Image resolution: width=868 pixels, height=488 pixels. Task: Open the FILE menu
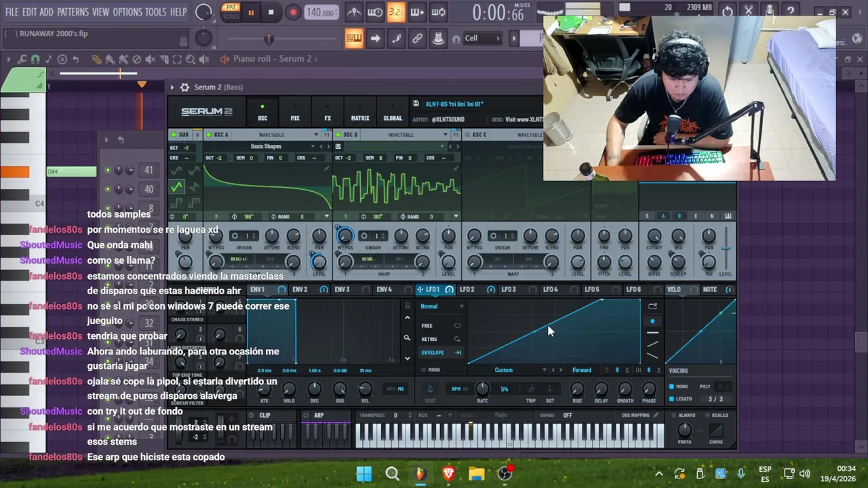12,12
